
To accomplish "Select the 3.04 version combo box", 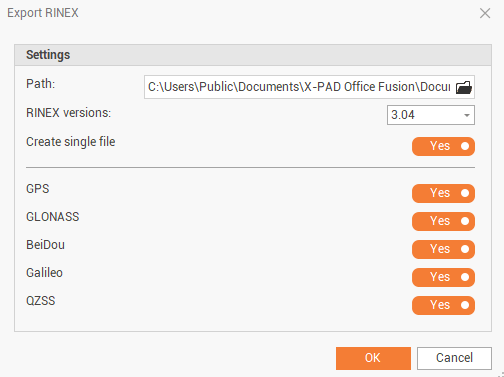I will tap(431, 115).
